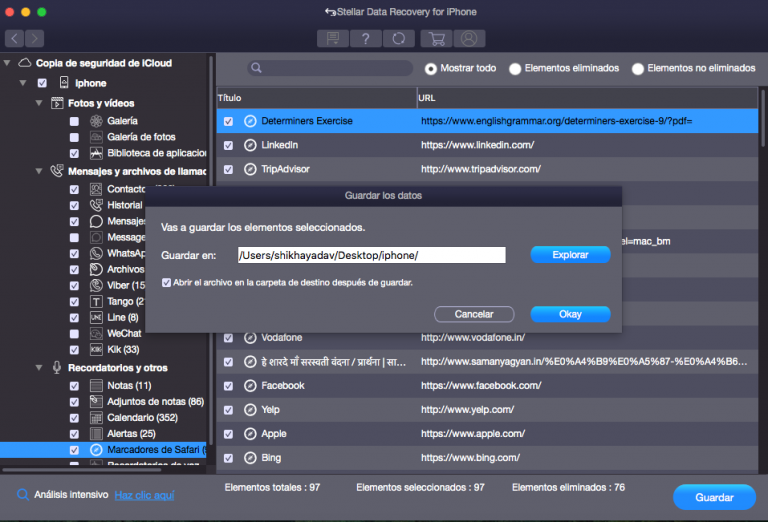Collapse the Recordatorios y otros section
The width and height of the screenshot is (768, 522).
point(39,367)
